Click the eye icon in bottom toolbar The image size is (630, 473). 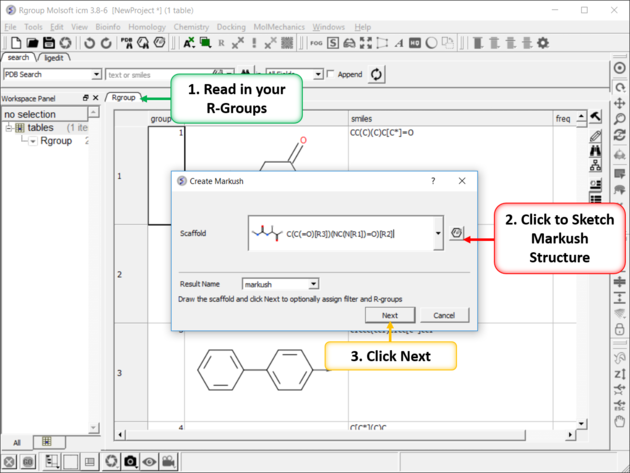coord(149,461)
